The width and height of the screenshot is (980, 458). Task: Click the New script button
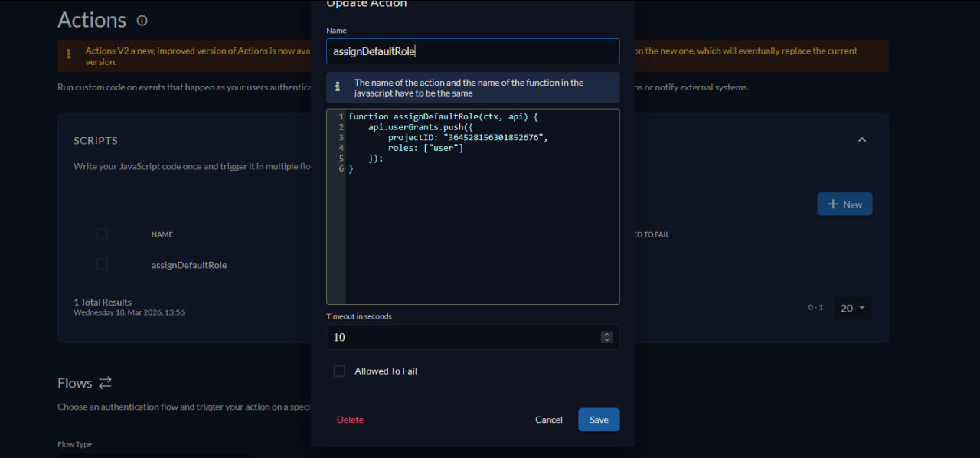844,204
